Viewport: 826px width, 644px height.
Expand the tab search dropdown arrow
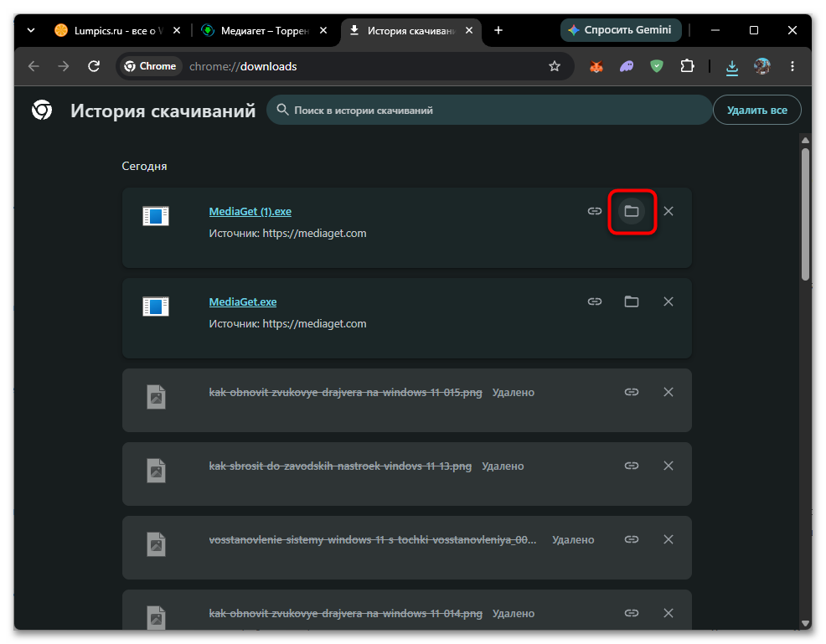(x=31, y=30)
